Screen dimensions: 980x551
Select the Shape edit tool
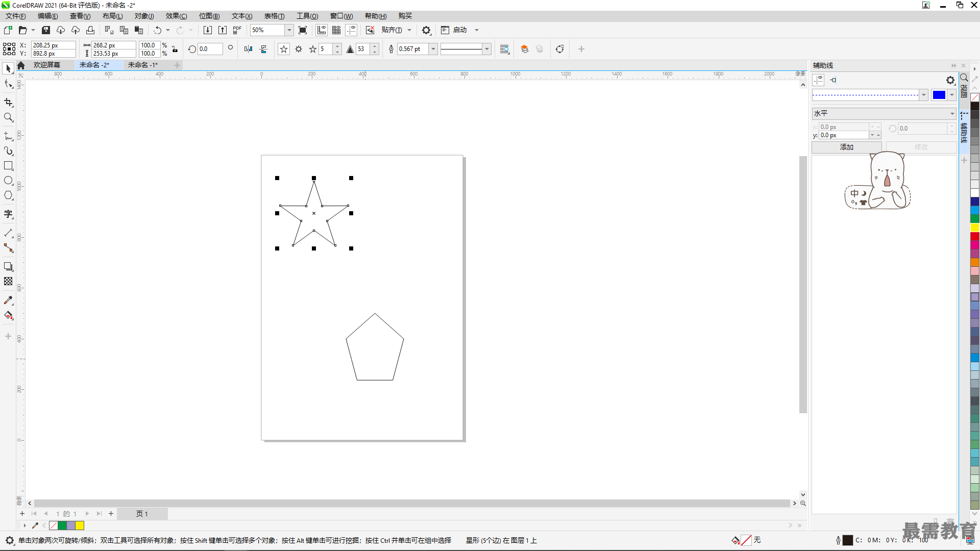(x=8, y=84)
